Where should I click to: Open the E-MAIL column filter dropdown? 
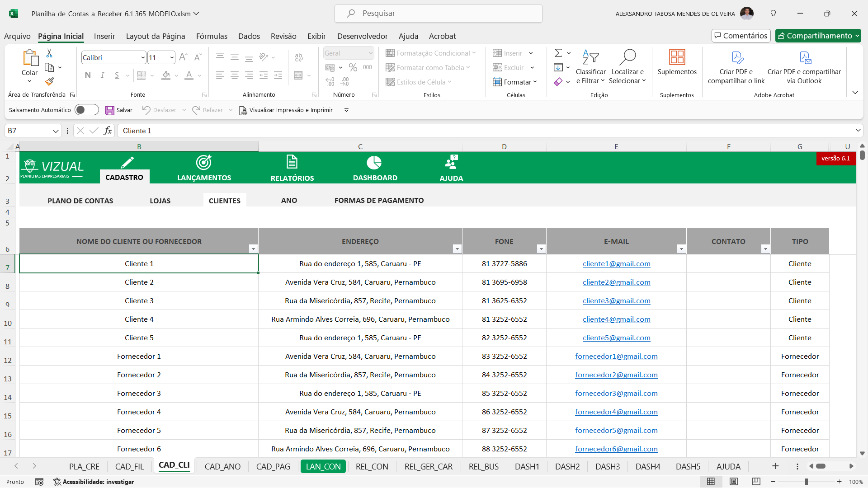coord(681,249)
